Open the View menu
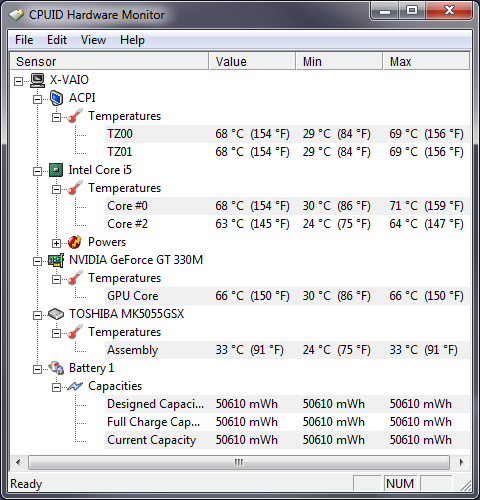The height and width of the screenshot is (500, 480). click(x=93, y=40)
